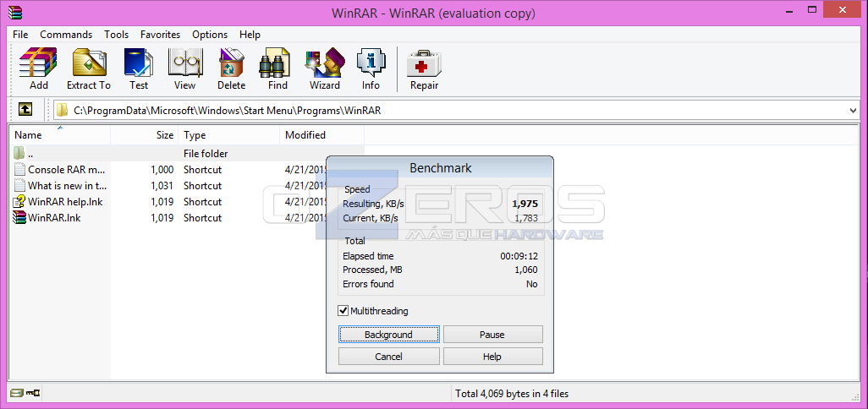This screenshot has width=868, height=409.
Task: Click the Background button in Benchmark
Action: pos(388,335)
